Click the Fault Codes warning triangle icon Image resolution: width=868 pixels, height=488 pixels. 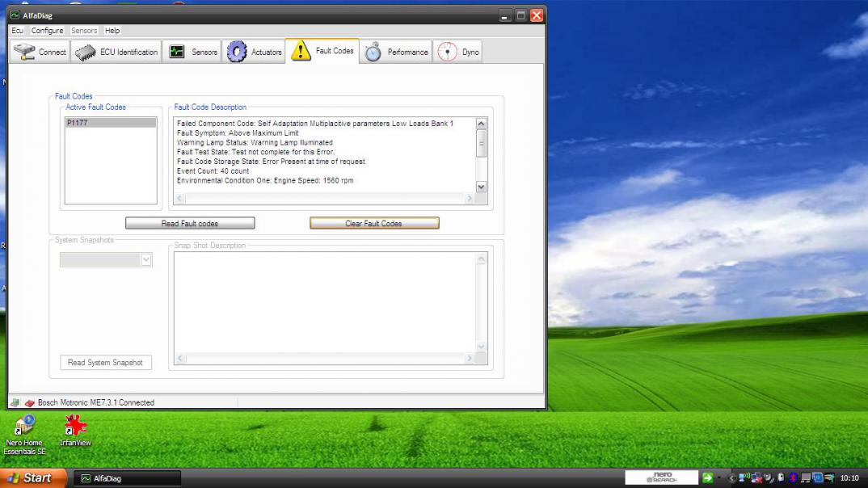tap(301, 50)
